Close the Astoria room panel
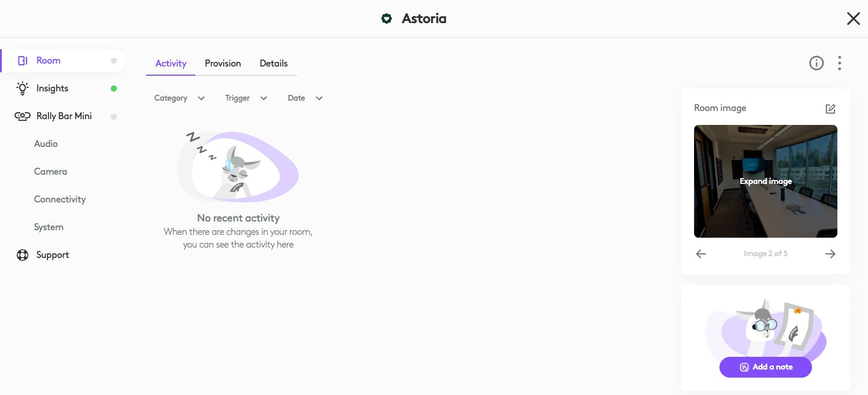 tap(853, 19)
